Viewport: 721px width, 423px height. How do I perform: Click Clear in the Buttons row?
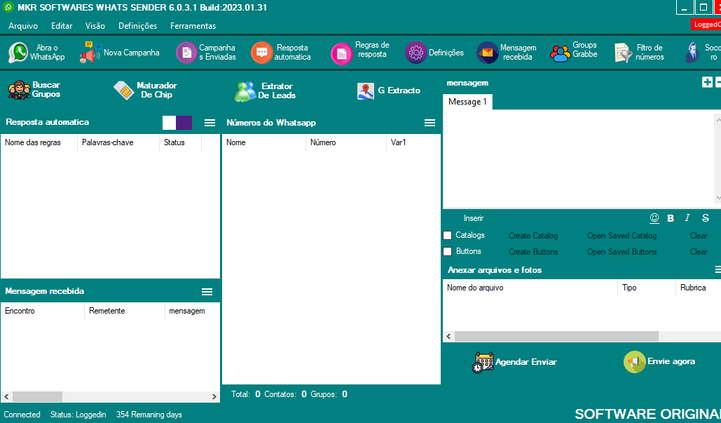[698, 252]
